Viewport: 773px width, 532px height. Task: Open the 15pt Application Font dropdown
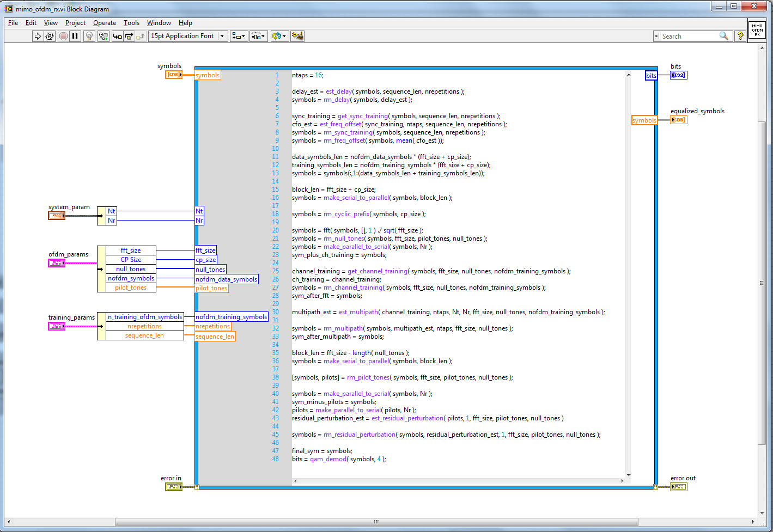187,36
